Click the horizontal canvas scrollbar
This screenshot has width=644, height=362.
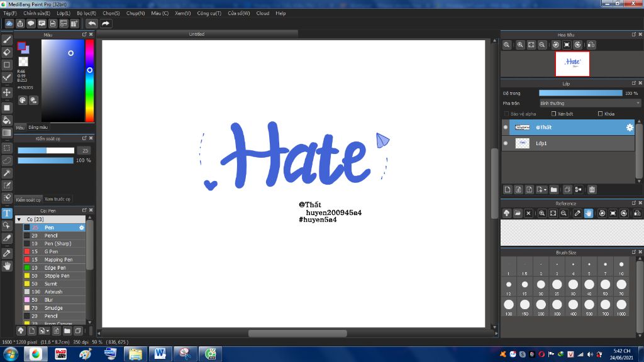(297, 333)
